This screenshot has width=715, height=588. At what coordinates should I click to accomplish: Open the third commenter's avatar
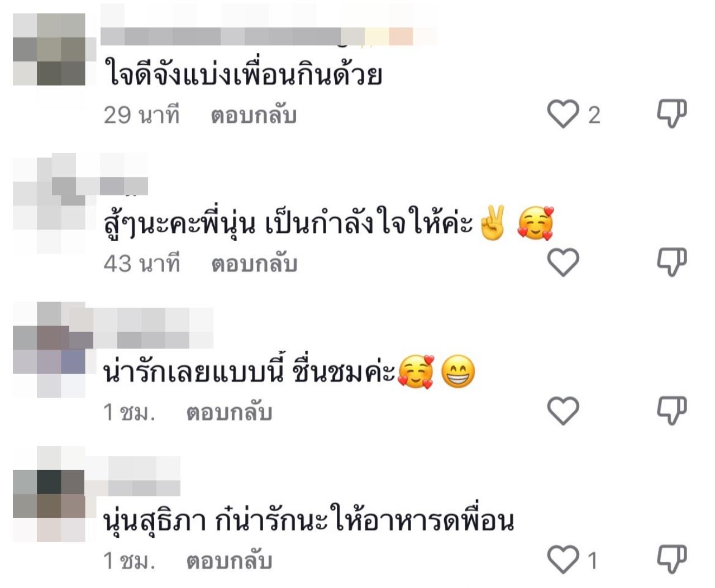[49, 350]
